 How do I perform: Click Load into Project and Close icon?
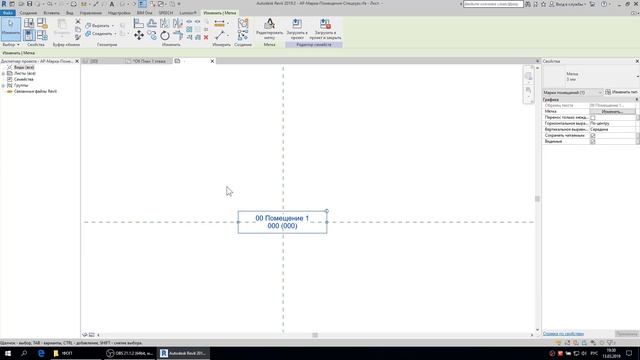(x=325, y=29)
